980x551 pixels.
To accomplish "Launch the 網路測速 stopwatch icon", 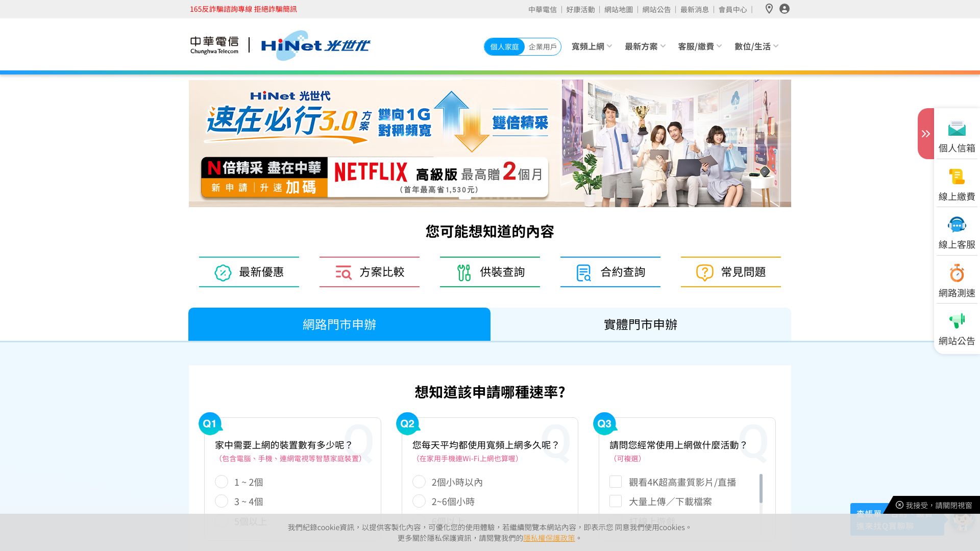I will [x=957, y=273].
